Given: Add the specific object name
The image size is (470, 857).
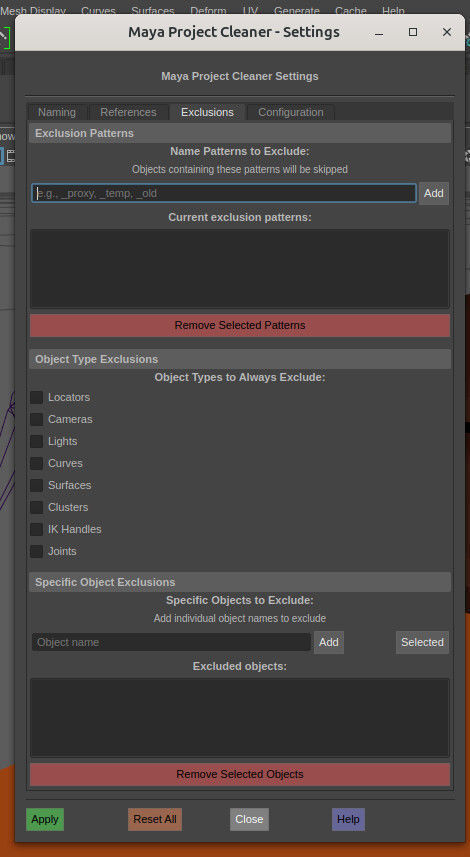Looking at the screenshot, I should [x=329, y=642].
